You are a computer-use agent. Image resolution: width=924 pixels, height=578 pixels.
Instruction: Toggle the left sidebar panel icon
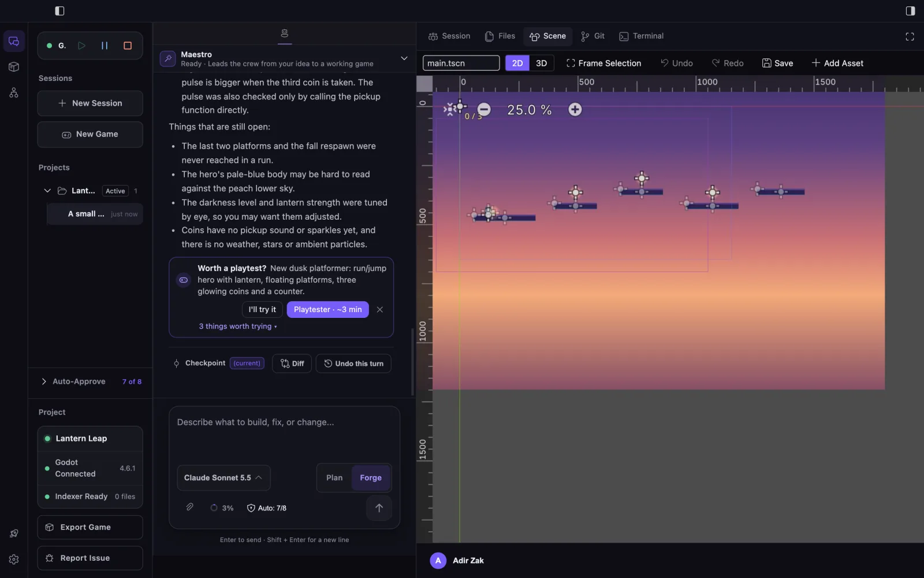pos(59,11)
